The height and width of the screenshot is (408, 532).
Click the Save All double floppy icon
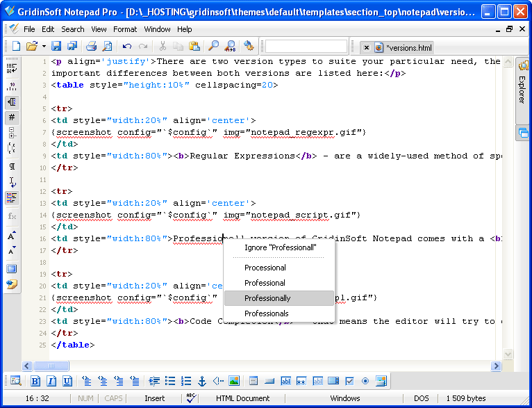tap(72, 46)
